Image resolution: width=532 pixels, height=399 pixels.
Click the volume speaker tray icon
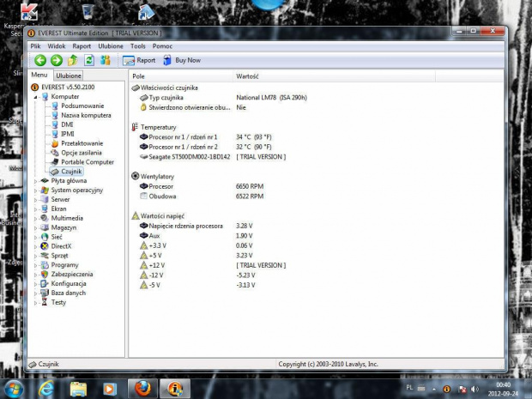coord(475,390)
